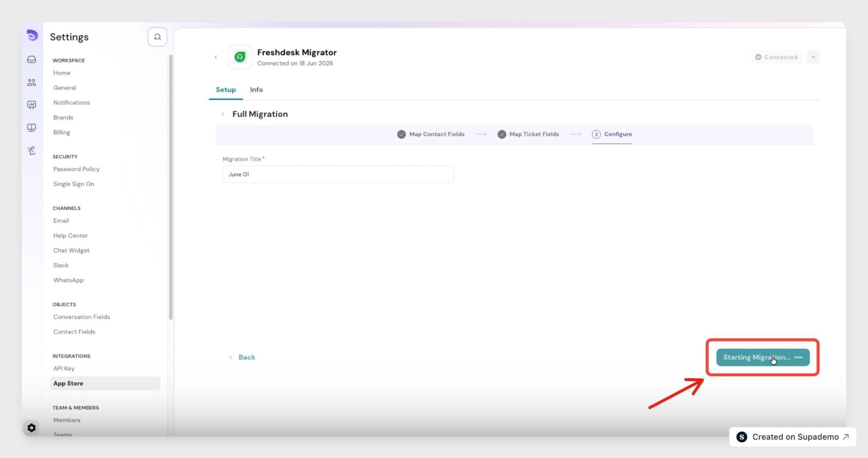Select the Configure step
Viewport: 868px width, 458px height.
(x=612, y=134)
